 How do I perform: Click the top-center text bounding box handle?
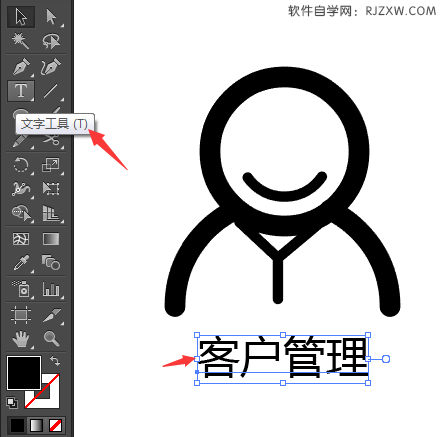[283, 335]
